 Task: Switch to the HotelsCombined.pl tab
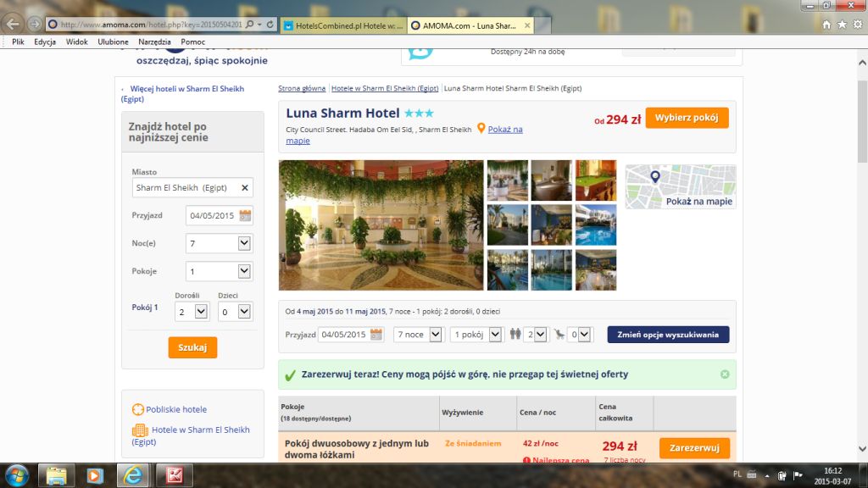[x=344, y=25]
